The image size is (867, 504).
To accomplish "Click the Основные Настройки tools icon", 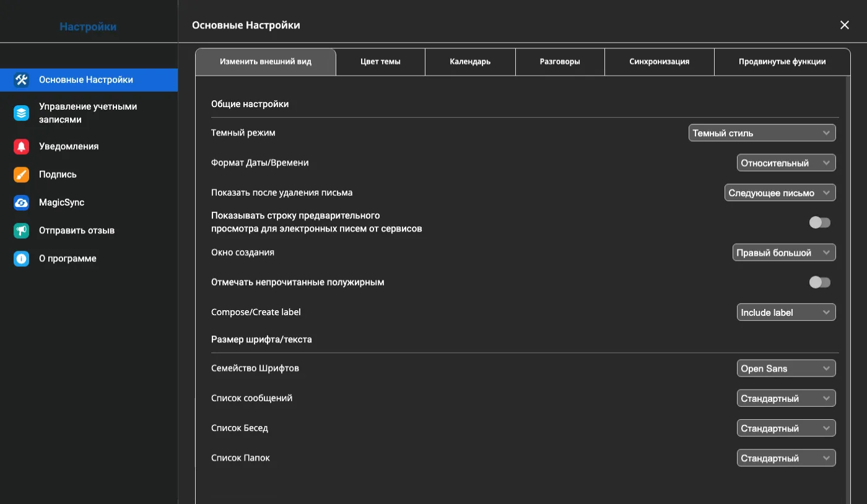I will [22, 80].
